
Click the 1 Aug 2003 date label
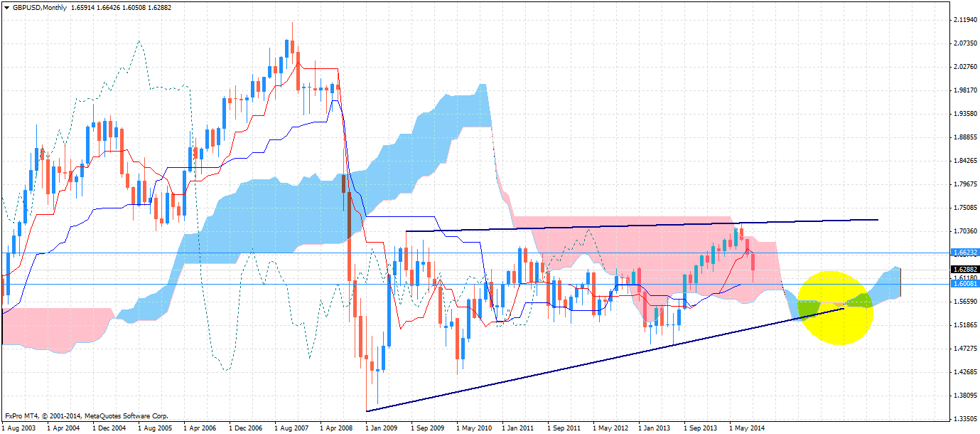19,429
